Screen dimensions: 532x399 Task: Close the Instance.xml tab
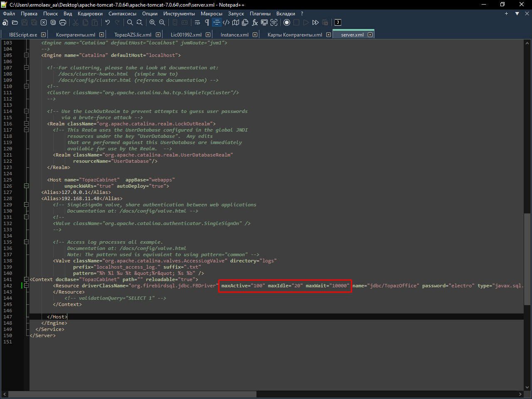[255, 35]
